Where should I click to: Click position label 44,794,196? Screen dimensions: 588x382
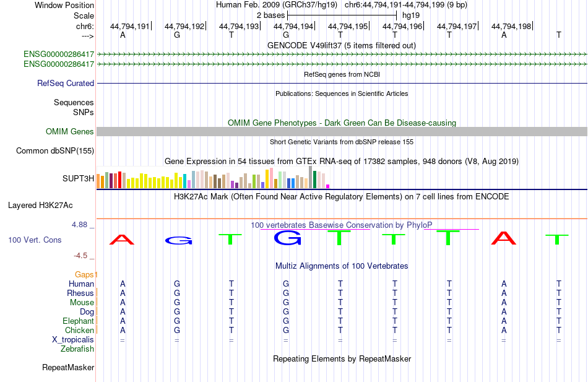click(x=402, y=26)
